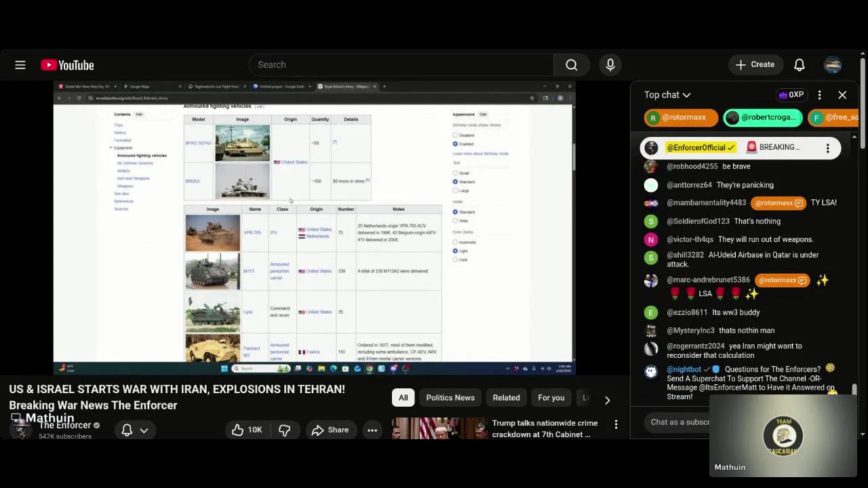Viewport: 868px width, 488px height.
Task: Go to YouTube home via logo
Action: [x=67, y=65]
